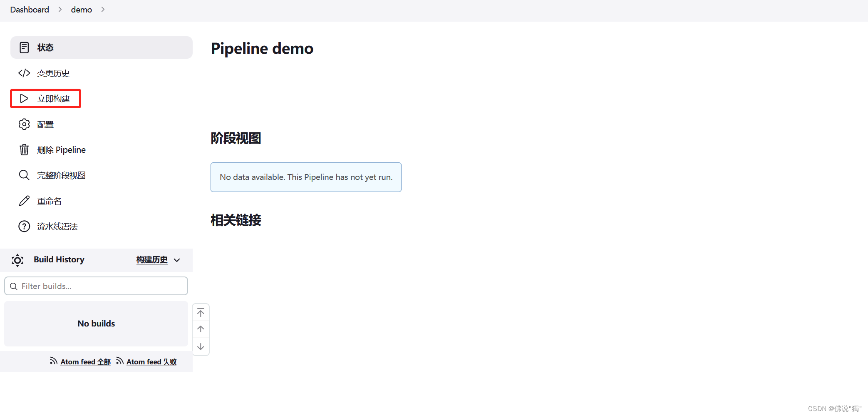Screen dimensions: 868x416
Task: Click the gear icon beside 配置
Action: (24, 125)
